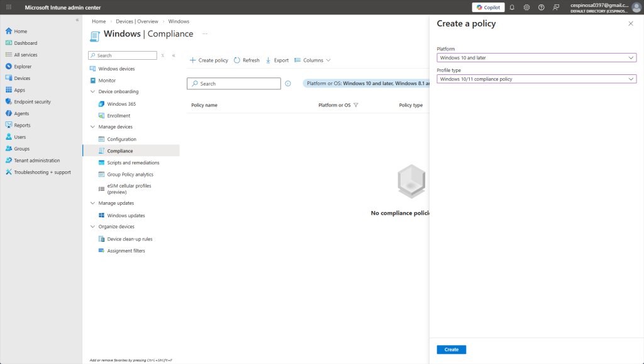Open the settings gear in header
The height and width of the screenshot is (364, 644).
[526, 8]
